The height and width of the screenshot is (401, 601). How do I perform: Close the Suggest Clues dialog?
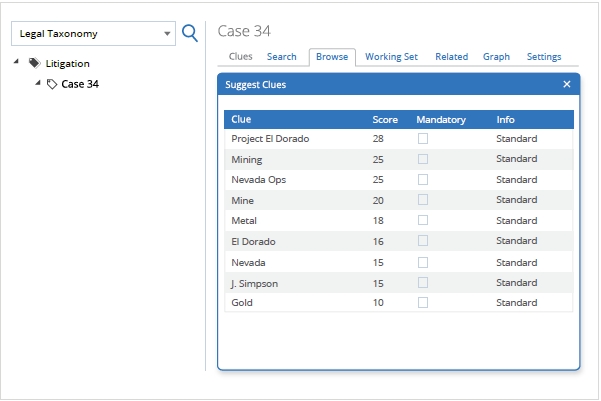click(567, 85)
